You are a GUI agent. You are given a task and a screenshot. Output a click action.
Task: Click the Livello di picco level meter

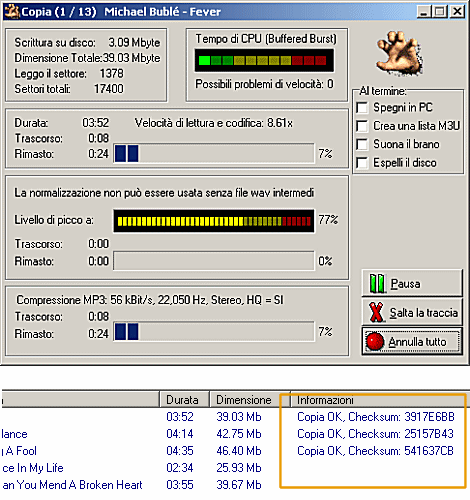(214, 221)
